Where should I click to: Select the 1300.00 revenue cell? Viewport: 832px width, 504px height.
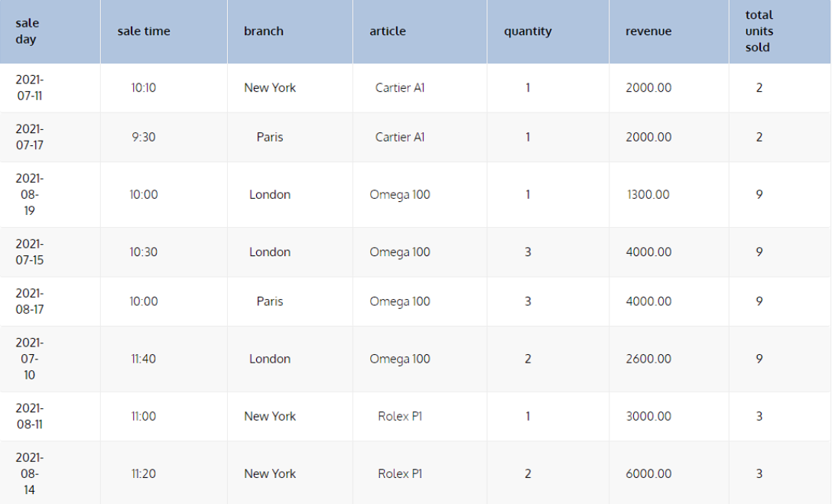click(x=648, y=195)
